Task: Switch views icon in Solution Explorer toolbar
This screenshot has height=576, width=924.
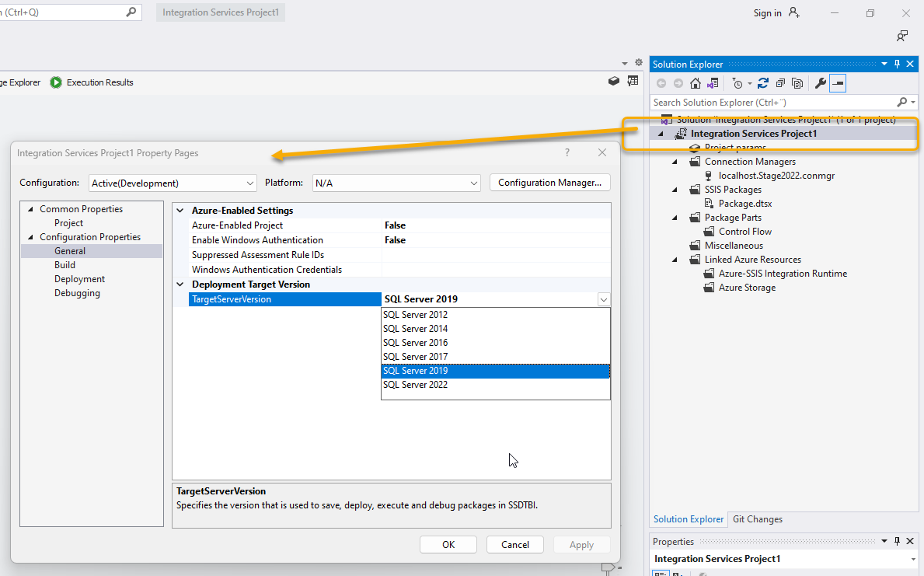Action: pyautogui.click(x=713, y=84)
